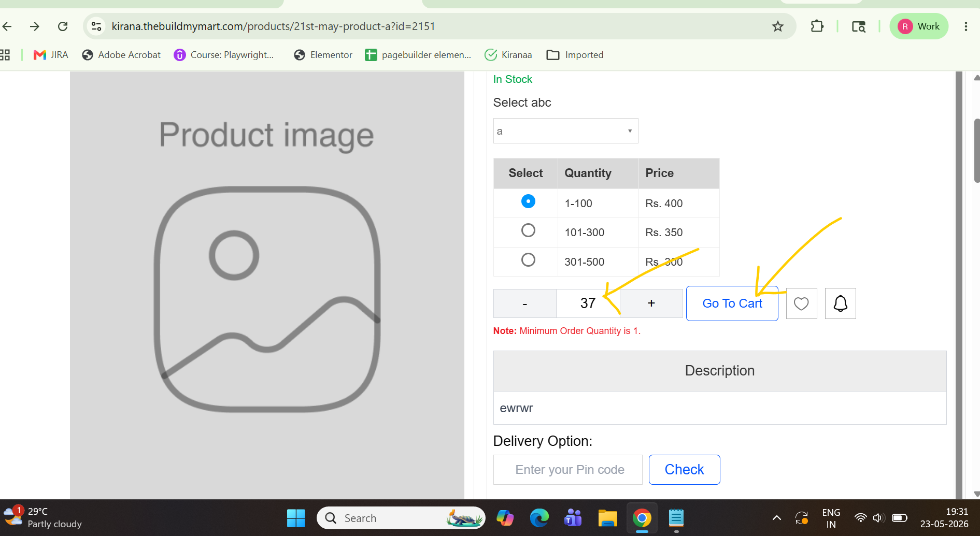Open File Explorer from the taskbar
The height and width of the screenshot is (536, 980).
[x=607, y=518]
